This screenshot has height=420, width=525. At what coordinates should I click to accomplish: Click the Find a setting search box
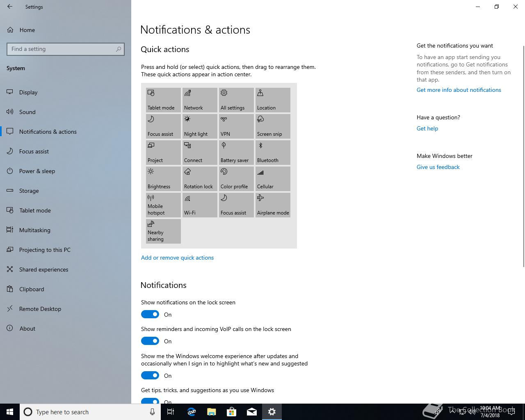click(66, 49)
